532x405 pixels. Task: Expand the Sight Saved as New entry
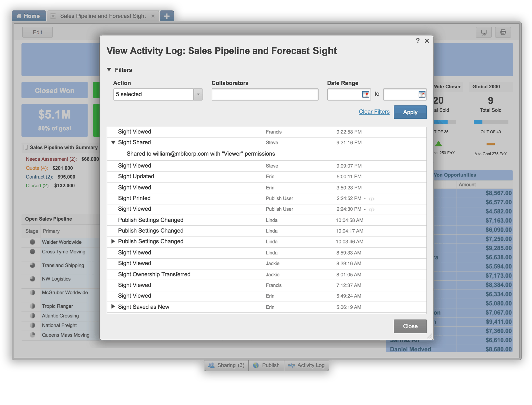pos(113,306)
